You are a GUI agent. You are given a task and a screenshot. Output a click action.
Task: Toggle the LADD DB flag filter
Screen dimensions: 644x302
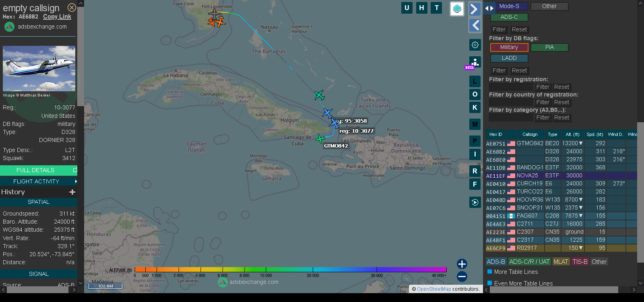pyautogui.click(x=509, y=58)
